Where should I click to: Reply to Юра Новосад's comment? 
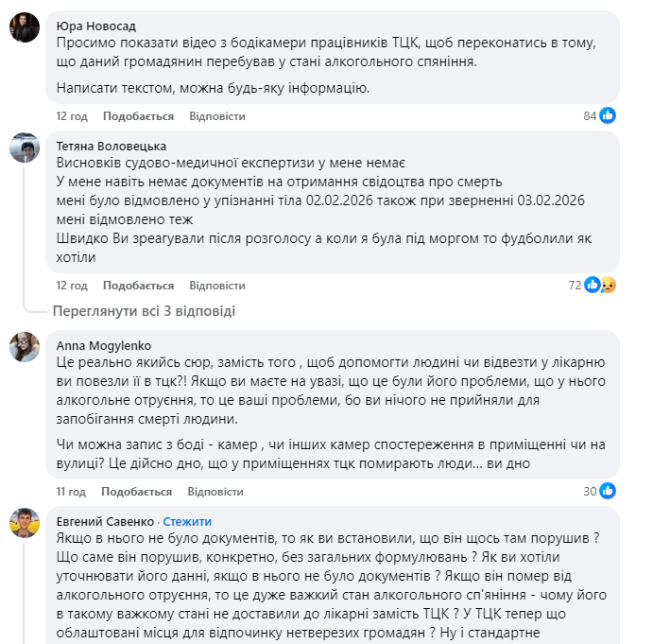click(216, 116)
